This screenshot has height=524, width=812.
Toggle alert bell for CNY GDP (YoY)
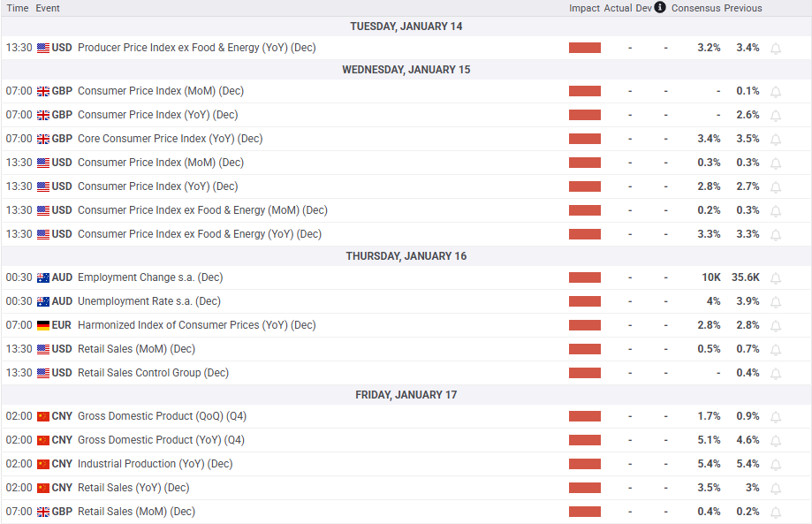(x=776, y=440)
